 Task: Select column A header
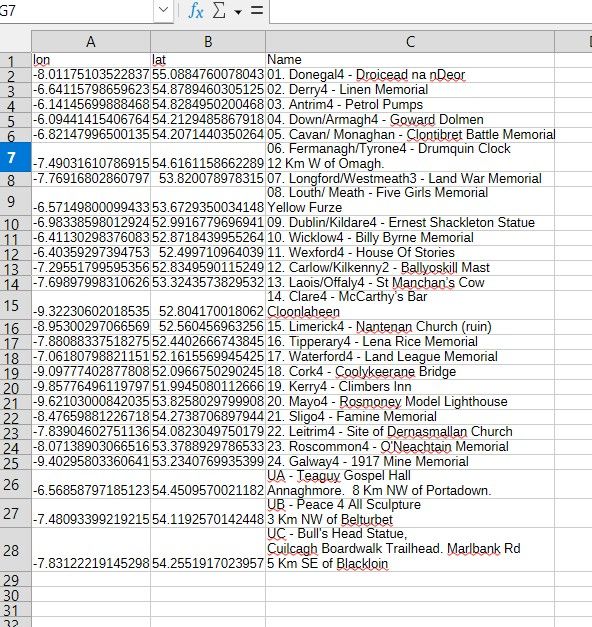click(91, 42)
